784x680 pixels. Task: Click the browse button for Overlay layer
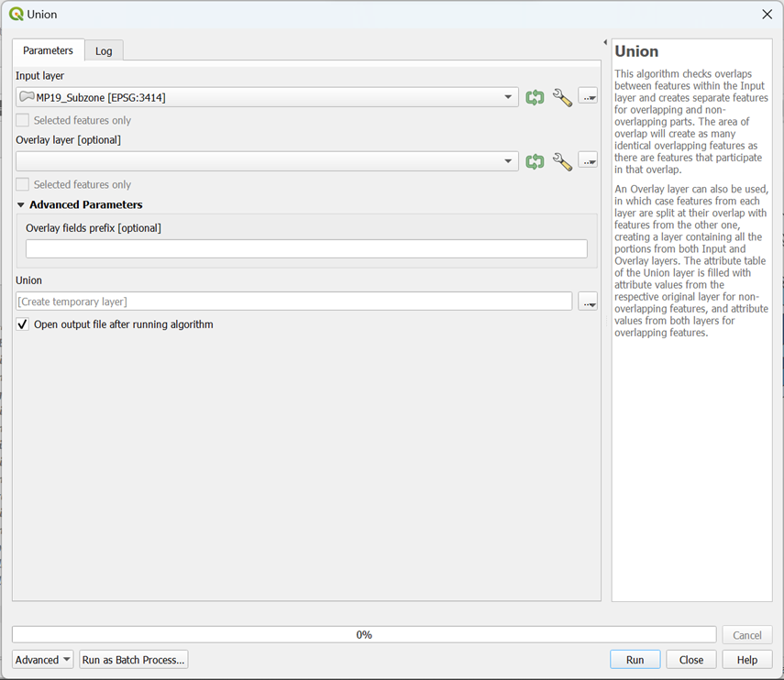click(588, 160)
